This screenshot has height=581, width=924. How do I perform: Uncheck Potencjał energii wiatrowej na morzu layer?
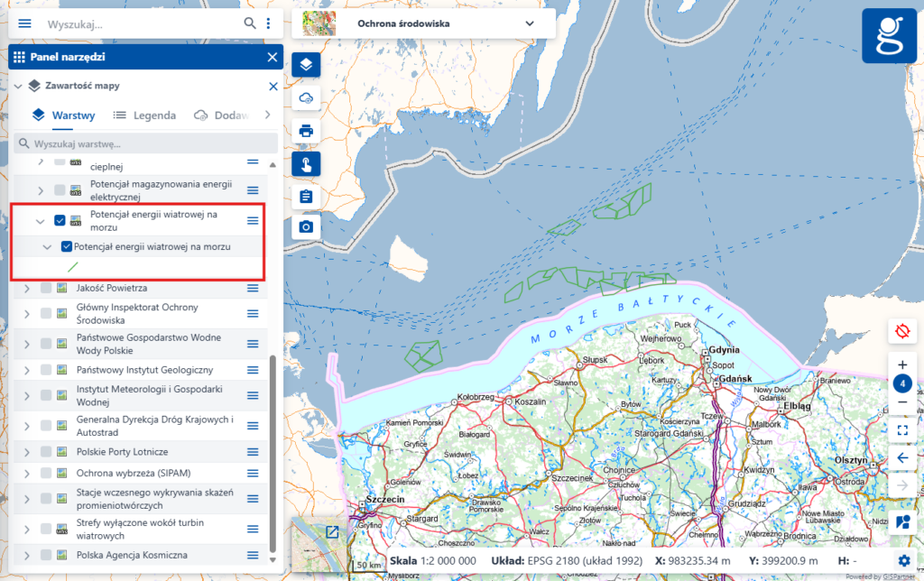click(59, 219)
